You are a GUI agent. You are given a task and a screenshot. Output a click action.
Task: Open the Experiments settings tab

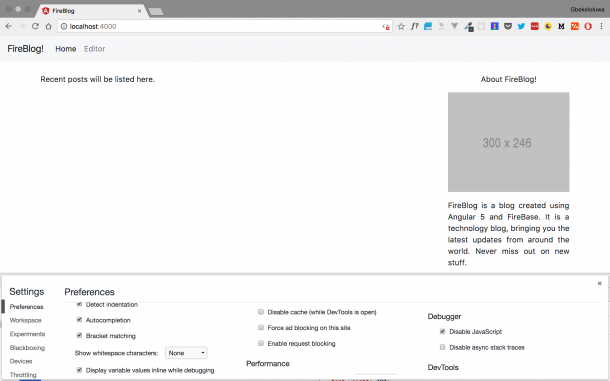click(x=27, y=334)
